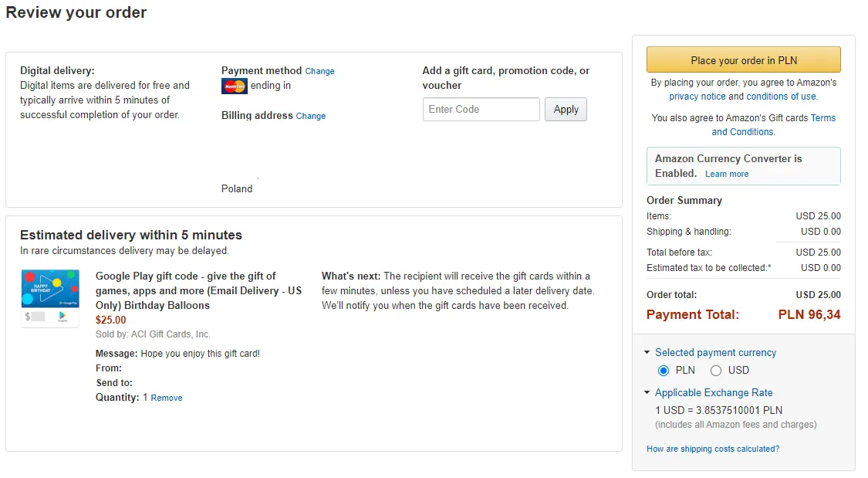Open the conditions of use link
Viewport: 868px width, 478px height.
click(x=781, y=97)
